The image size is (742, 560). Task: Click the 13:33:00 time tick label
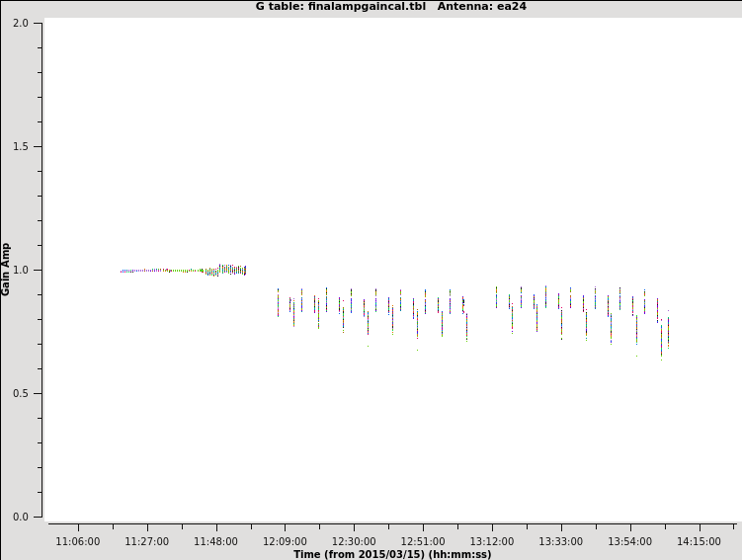click(x=561, y=541)
